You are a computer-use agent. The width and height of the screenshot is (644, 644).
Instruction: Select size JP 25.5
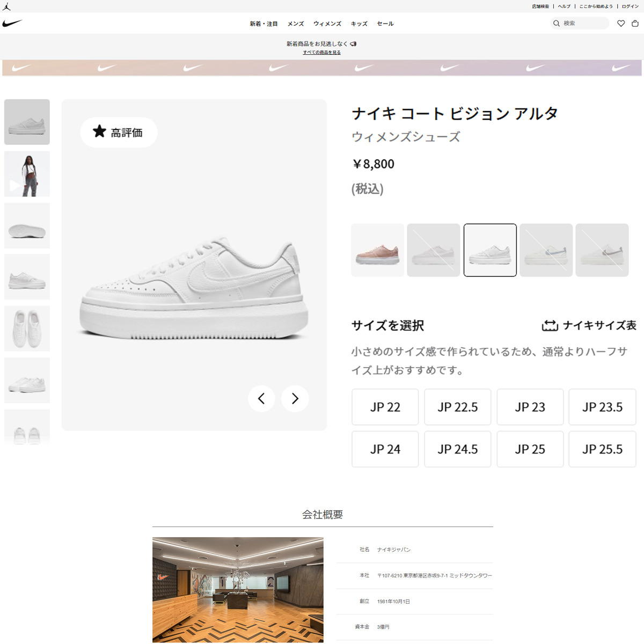pos(603,449)
